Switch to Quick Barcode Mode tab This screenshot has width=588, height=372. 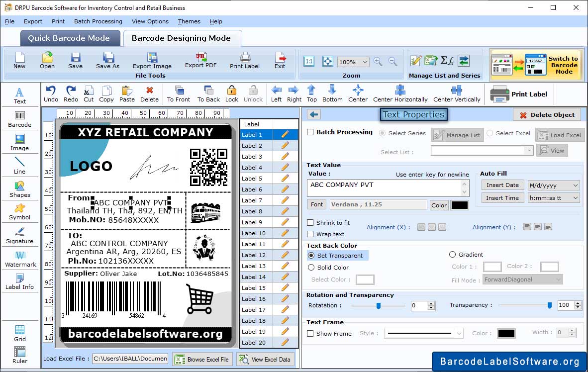click(x=69, y=38)
